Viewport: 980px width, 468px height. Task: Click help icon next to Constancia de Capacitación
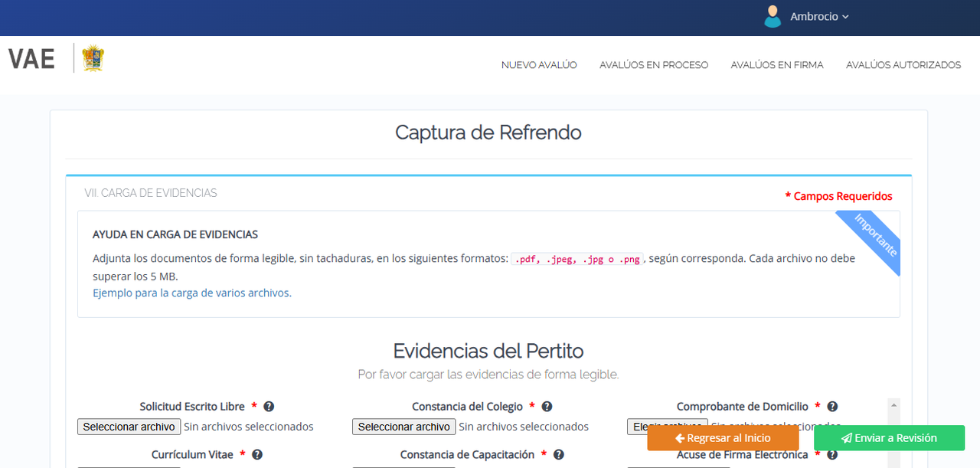pos(559,454)
